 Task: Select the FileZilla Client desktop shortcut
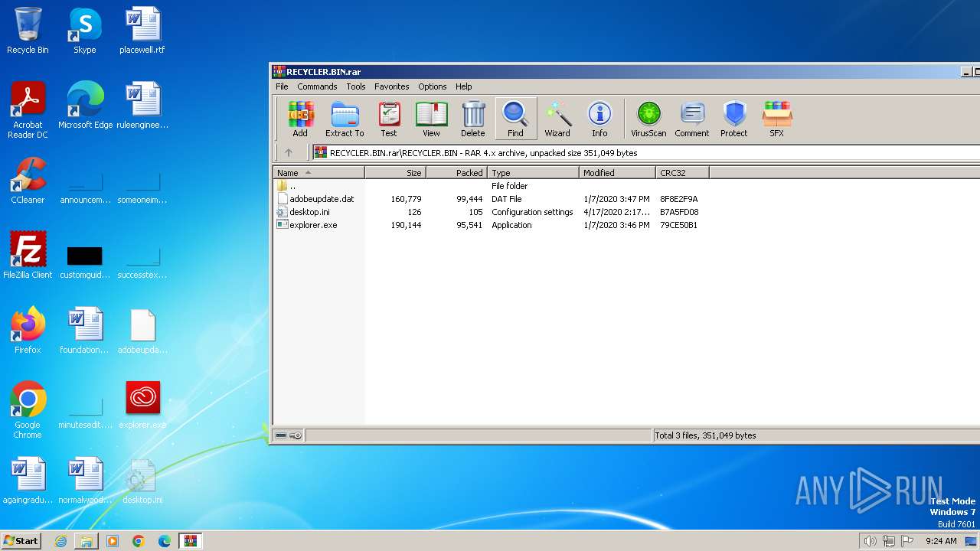28,256
